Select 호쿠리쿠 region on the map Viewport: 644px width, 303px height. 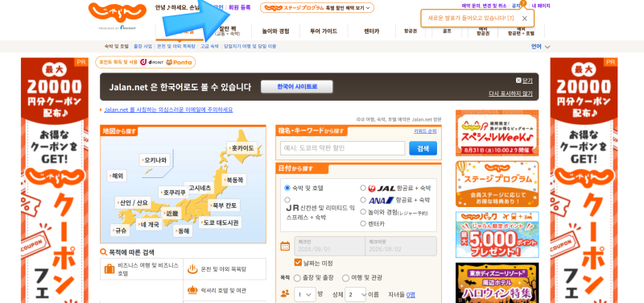coord(173,192)
